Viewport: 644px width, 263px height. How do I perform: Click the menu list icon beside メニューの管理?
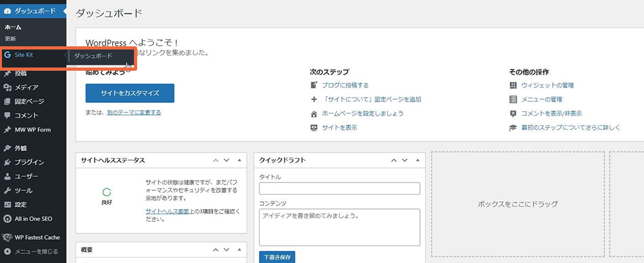point(513,99)
